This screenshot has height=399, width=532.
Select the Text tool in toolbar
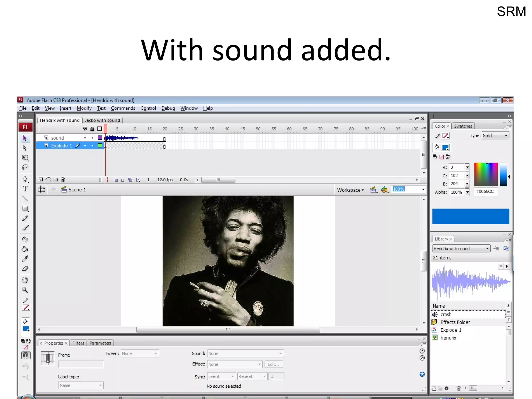click(25, 189)
